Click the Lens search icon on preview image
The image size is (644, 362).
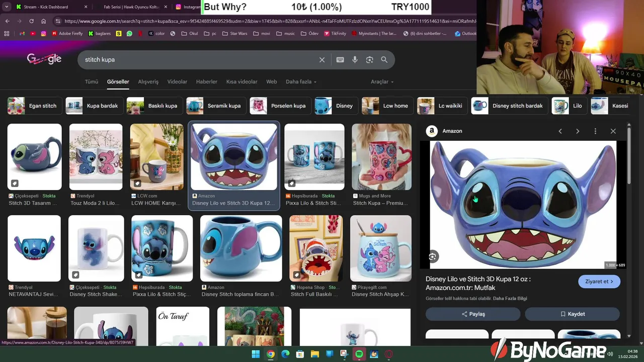pyautogui.click(x=433, y=257)
